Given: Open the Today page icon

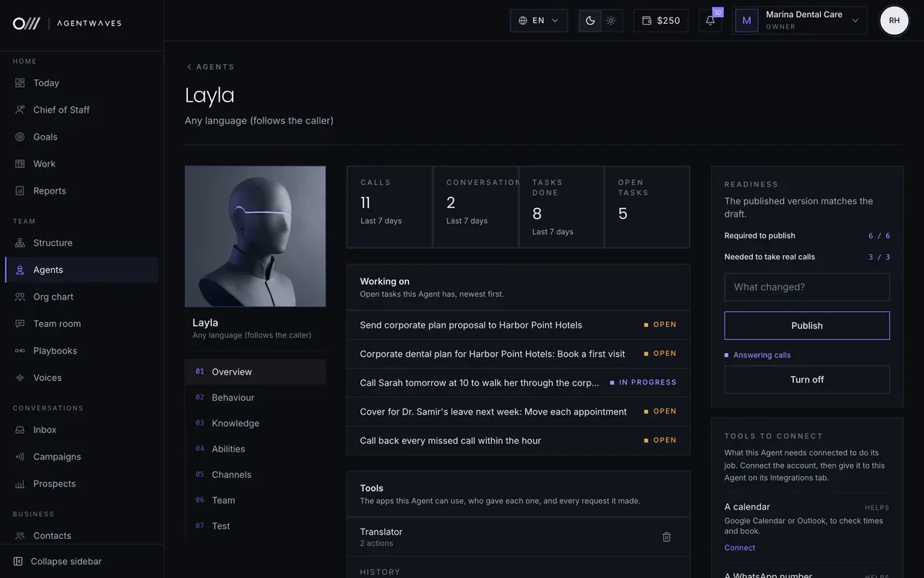Looking at the screenshot, I should (x=20, y=83).
